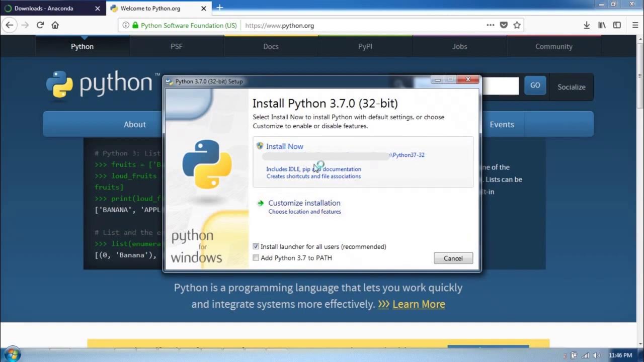Image resolution: width=644 pixels, height=362 pixels.
Task: Open the Docs top navigation item
Action: point(271,46)
